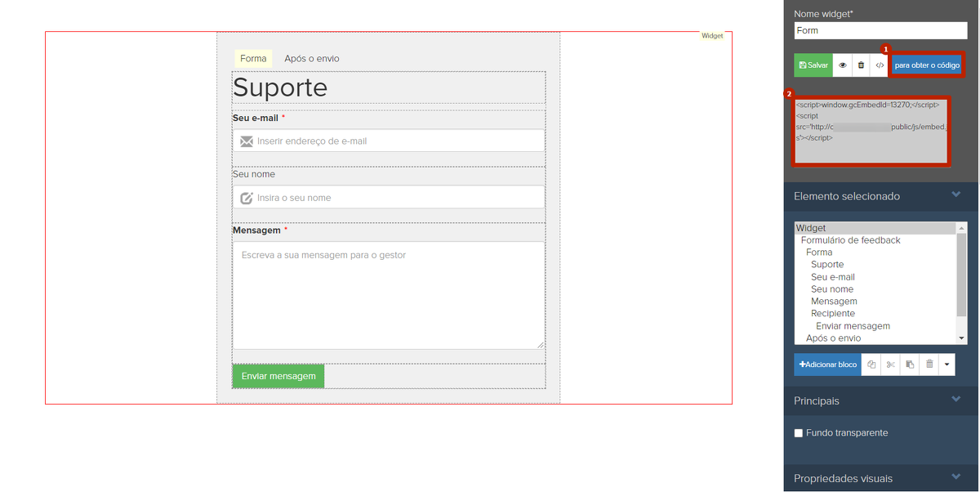Image resolution: width=980 pixels, height=492 pixels.
Task: Click the Enviar mensagem button in form
Action: click(278, 376)
